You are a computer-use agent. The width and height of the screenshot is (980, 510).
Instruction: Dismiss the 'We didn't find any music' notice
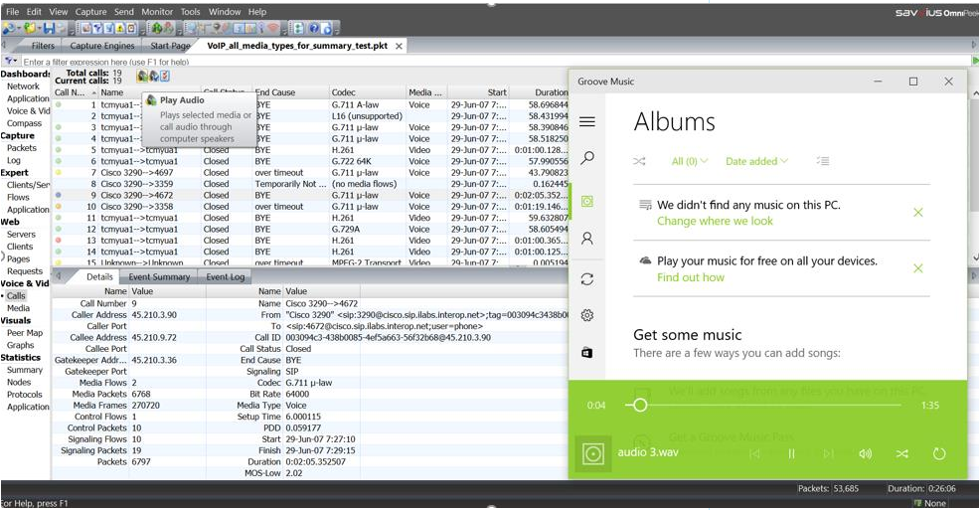tap(917, 213)
